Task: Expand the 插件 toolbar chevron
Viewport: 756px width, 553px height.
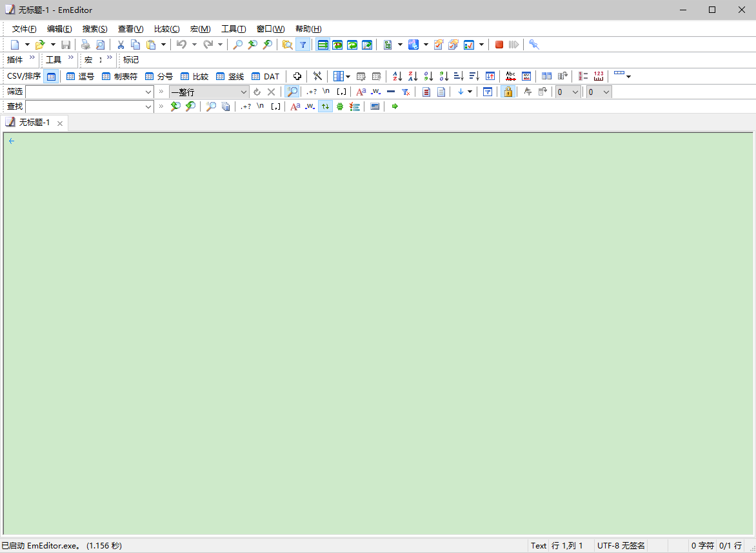Action: point(32,57)
